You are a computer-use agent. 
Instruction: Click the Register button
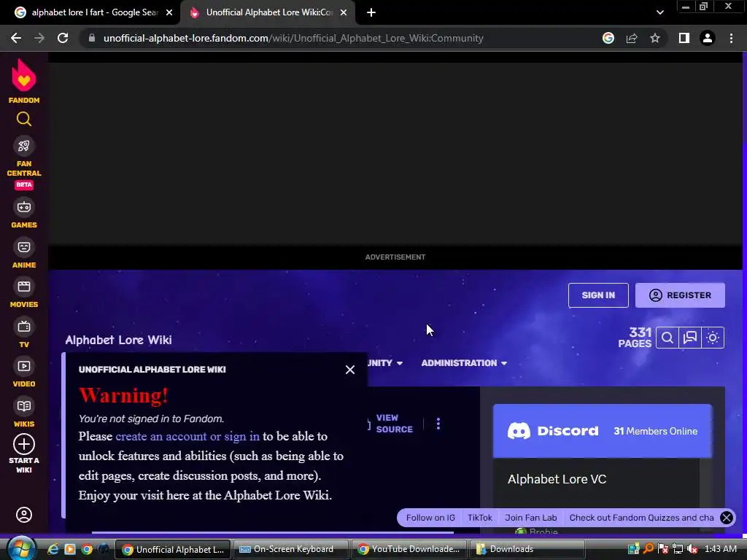[680, 295]
